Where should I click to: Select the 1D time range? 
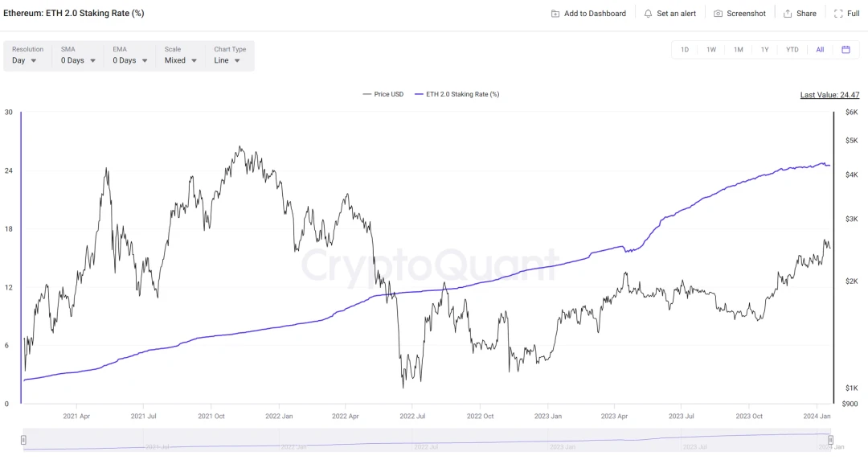coord(685,50)
